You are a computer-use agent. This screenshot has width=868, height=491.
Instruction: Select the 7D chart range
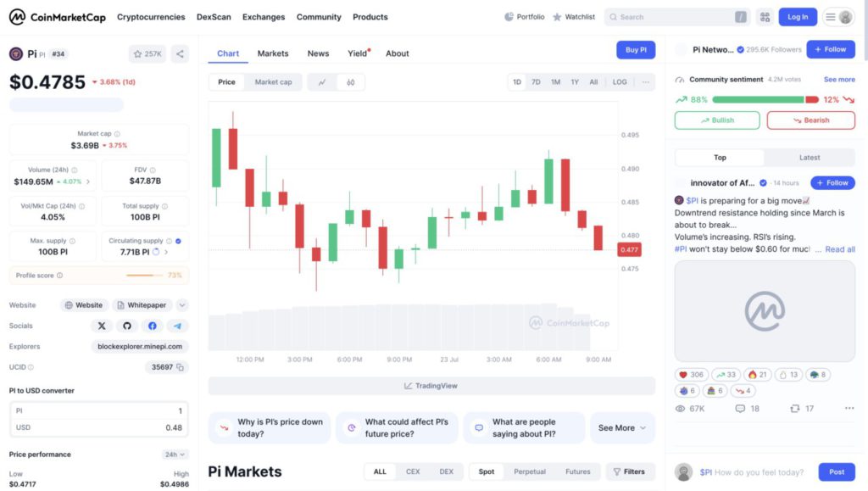pyautogui.click(x=536, y=82)
